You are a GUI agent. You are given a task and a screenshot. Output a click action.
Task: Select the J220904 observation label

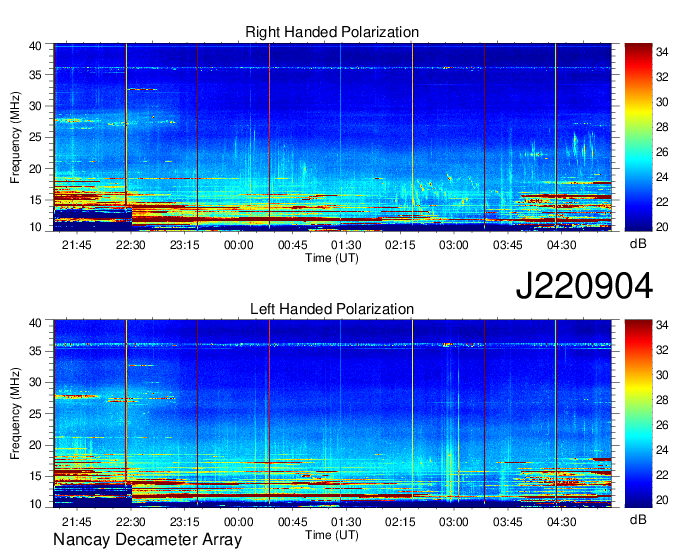[584, 286]
